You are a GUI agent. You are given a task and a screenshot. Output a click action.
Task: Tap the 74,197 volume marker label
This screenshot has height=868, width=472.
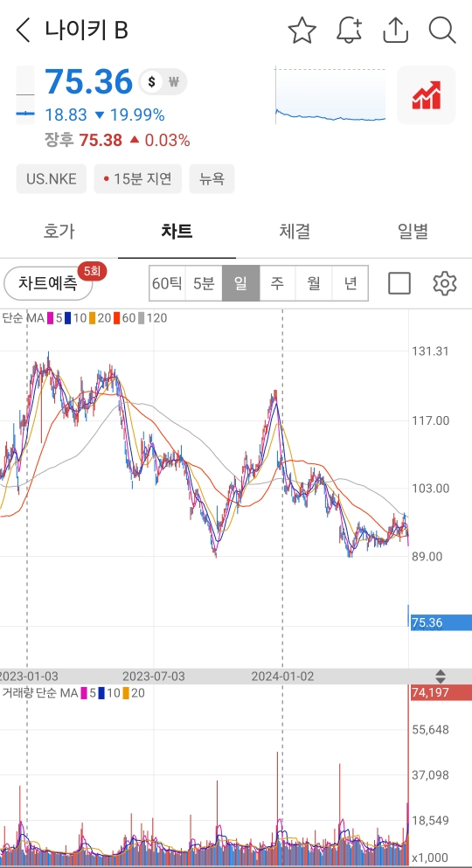pos(441,692)
